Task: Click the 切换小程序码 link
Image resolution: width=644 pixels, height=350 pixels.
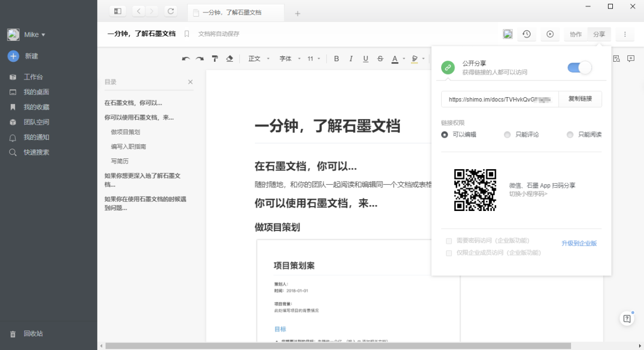Action: tap(529, 193)
